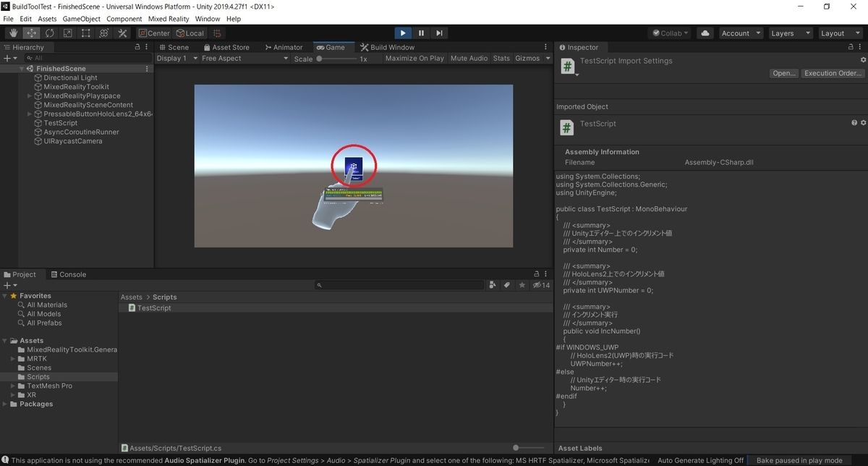Expand PressableButtonHoloLens2 object
This screenshot has height=466, width=868.
(30, 114)
